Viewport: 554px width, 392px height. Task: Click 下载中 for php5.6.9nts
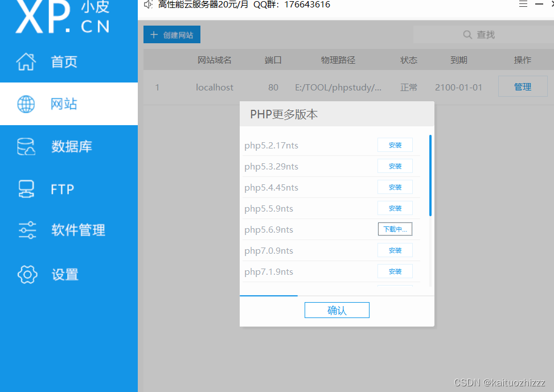click(x=395, y=229)
